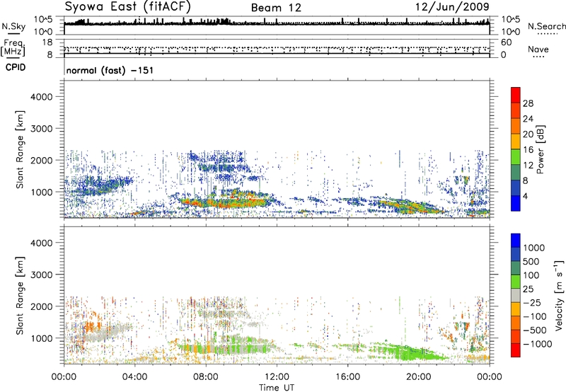Click the '-1000' Velocity colorbar label
Image resolution: width=566 pixels, height=392 pixels.
pos(538,344)
